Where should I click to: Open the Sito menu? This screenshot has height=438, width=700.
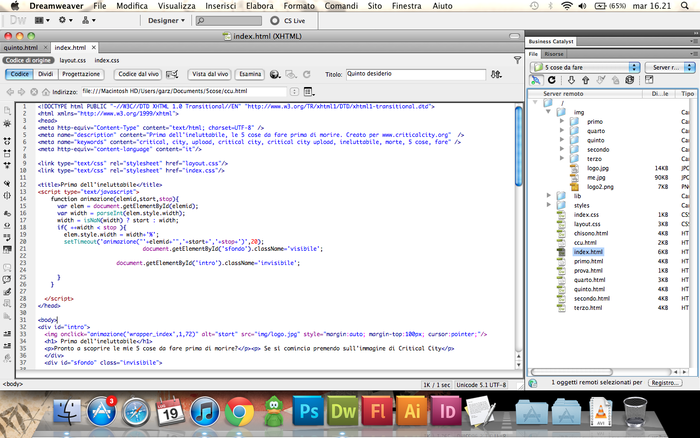pos(375,6)
